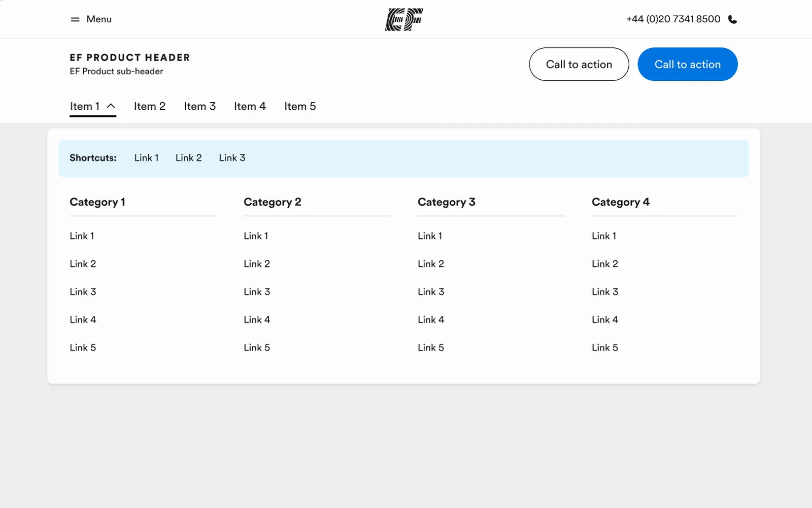Open the Item 4 tab

click(250, 106)
